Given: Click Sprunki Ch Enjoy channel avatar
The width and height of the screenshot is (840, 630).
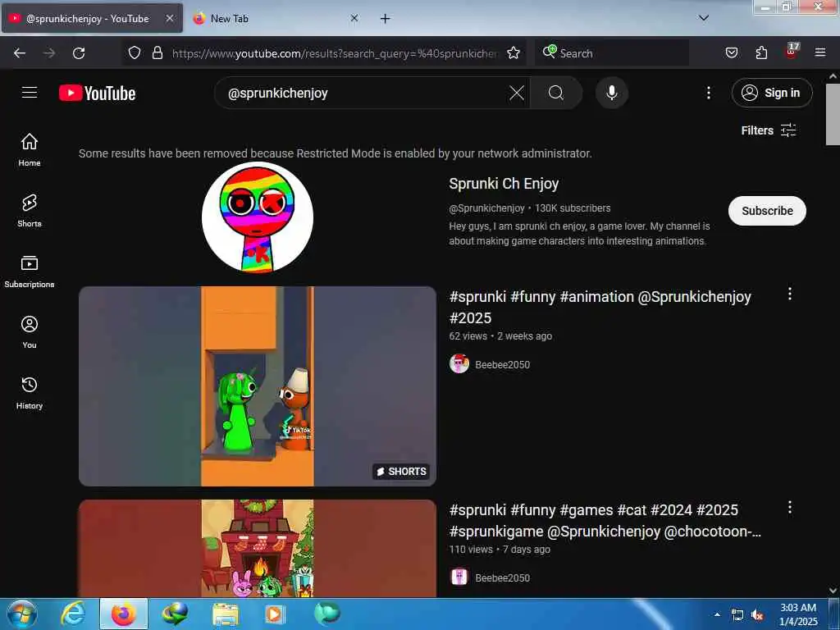Looking at the screenshot, I should pyautogui.click(x=257, y=217).
